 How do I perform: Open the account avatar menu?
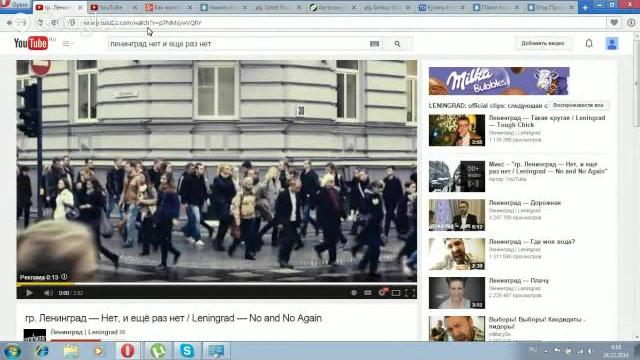pyautogui.click(x=611, y=44)
